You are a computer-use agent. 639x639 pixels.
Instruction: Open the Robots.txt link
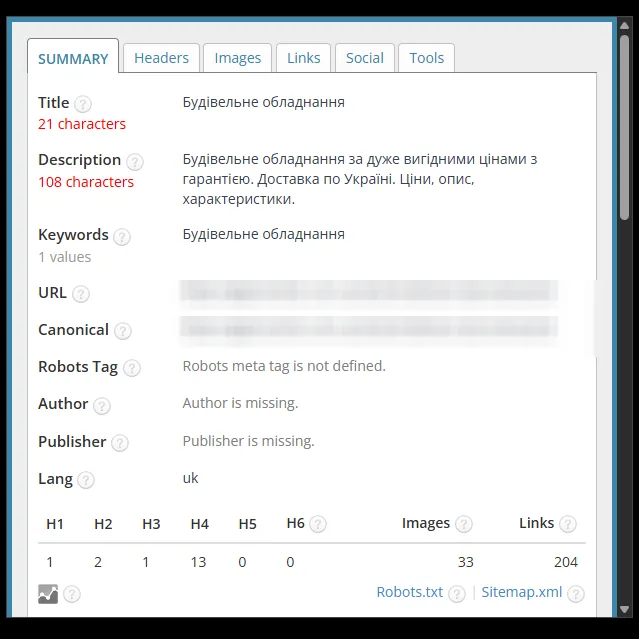(410, 592)
